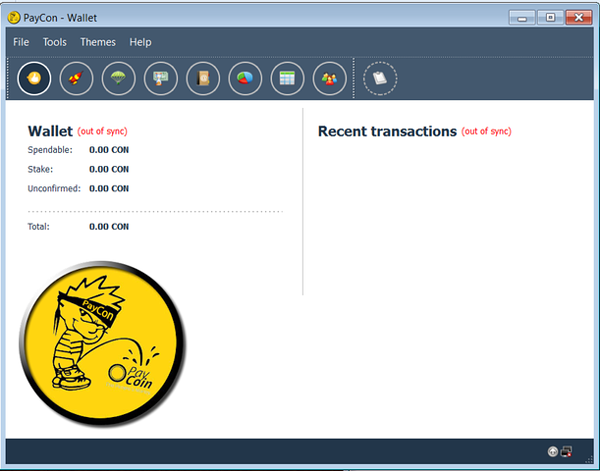The width and height of the screenshot is (600, 471).
Task: Open the Address book icon
Action: (203, 78)
